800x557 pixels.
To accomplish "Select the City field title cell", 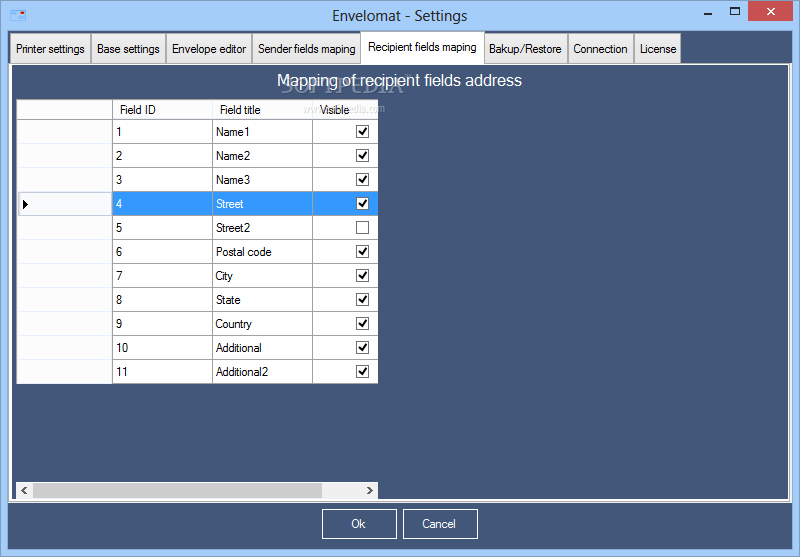I will 262,275.
